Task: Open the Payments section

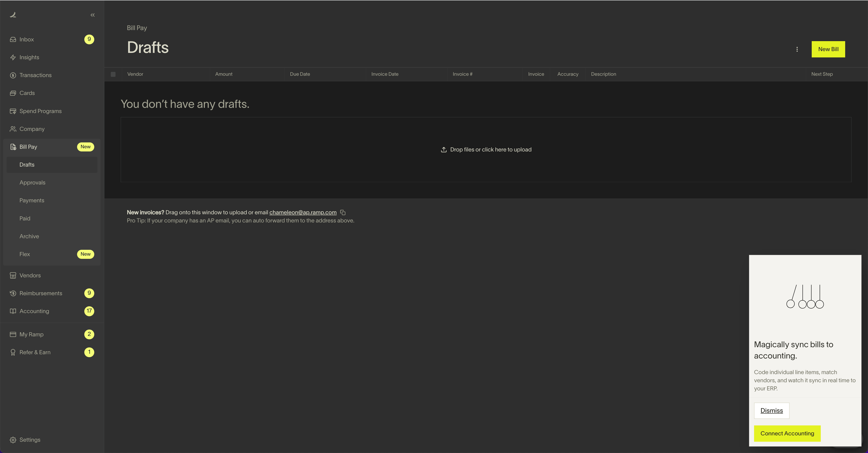Action: pyautogui.click(x=52, y=201)
